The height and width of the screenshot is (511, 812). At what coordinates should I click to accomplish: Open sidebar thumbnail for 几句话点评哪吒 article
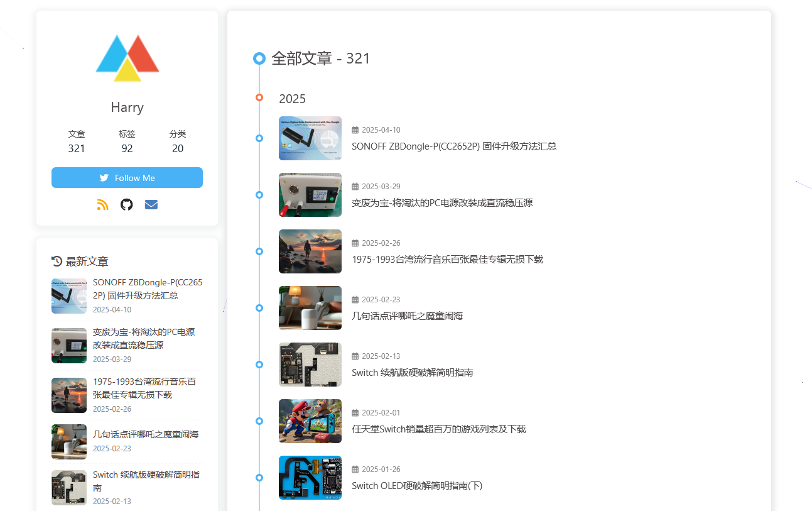pos(69,442)
